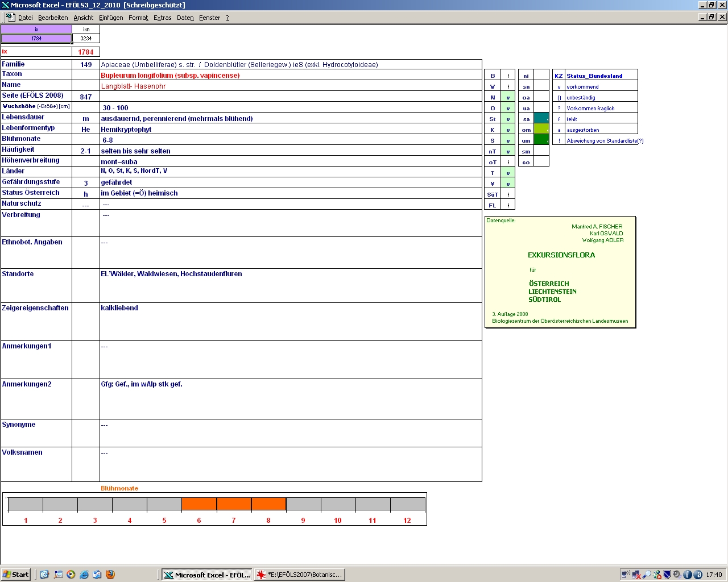The width and height of the screenshot is (728, 582).
Task: Launch Internet Explorer from quick launch
Action: coord(84,575)
